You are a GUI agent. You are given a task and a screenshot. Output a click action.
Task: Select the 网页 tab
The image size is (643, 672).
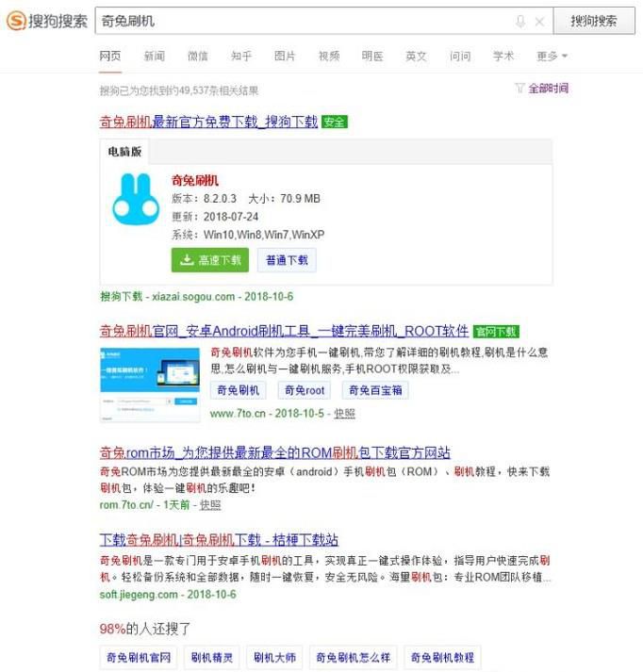(x=110, y=57)
